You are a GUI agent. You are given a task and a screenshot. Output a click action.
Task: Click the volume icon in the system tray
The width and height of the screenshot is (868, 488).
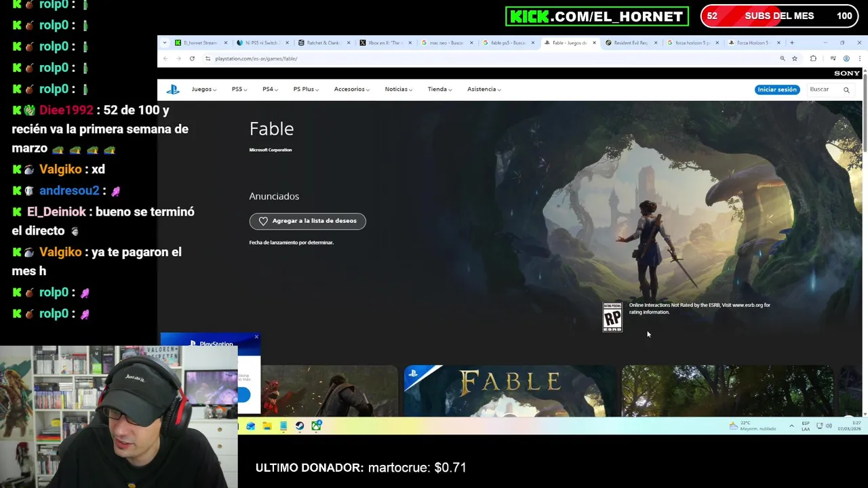click(x=829, y=426)
